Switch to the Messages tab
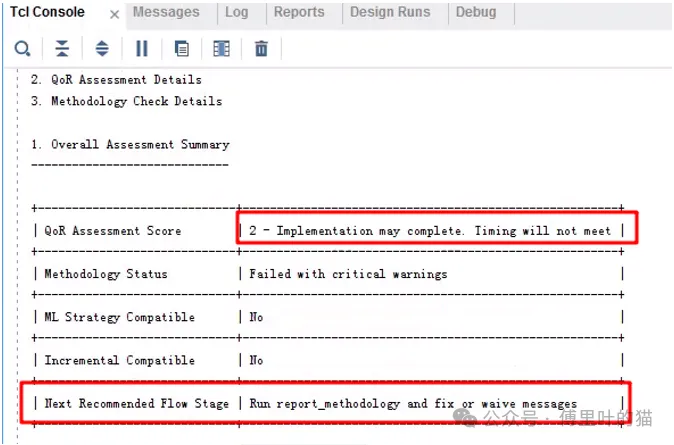Viewport: 674px width, 445px height. click(x=166, y=13)
